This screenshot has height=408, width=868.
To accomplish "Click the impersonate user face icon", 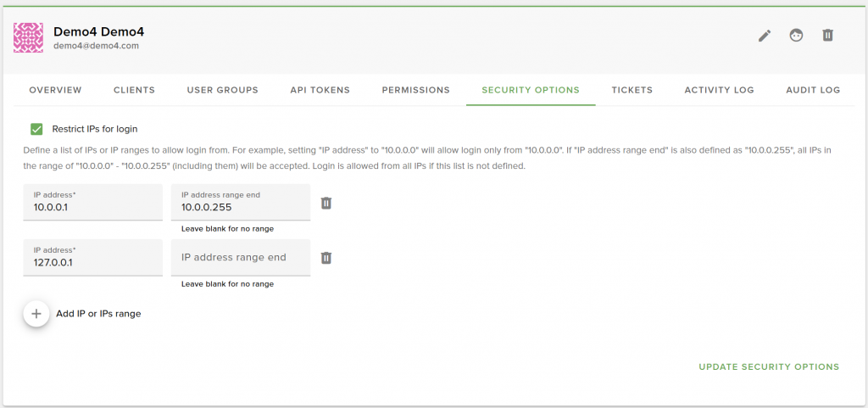I will [x=796, y=36].
